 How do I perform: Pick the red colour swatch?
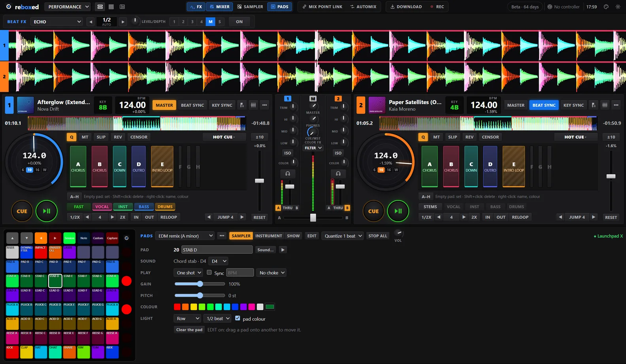(177, 307)
